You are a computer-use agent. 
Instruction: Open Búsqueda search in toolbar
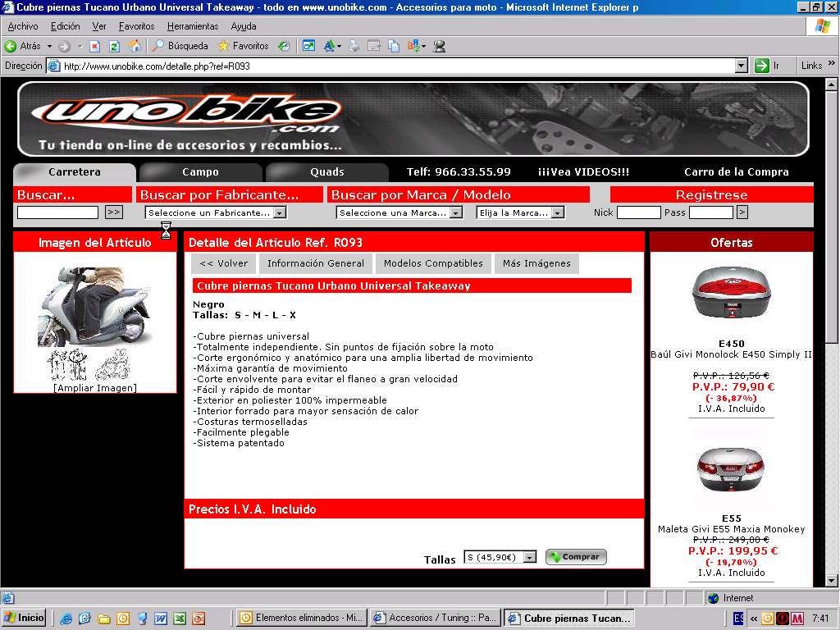click(180, 46)
